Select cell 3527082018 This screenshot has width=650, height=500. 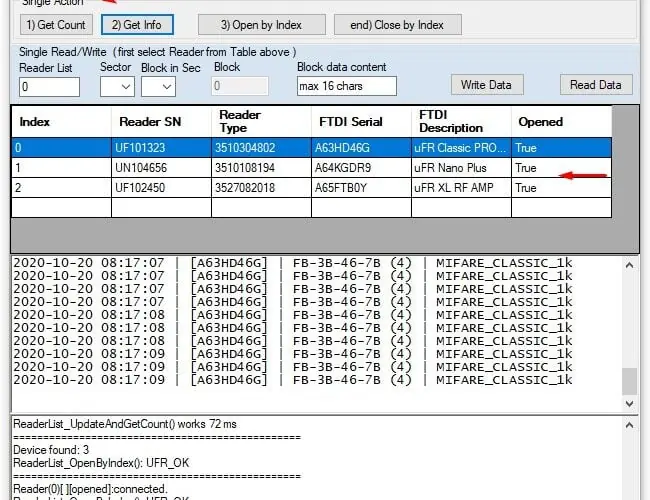click(x=261, y=188)
